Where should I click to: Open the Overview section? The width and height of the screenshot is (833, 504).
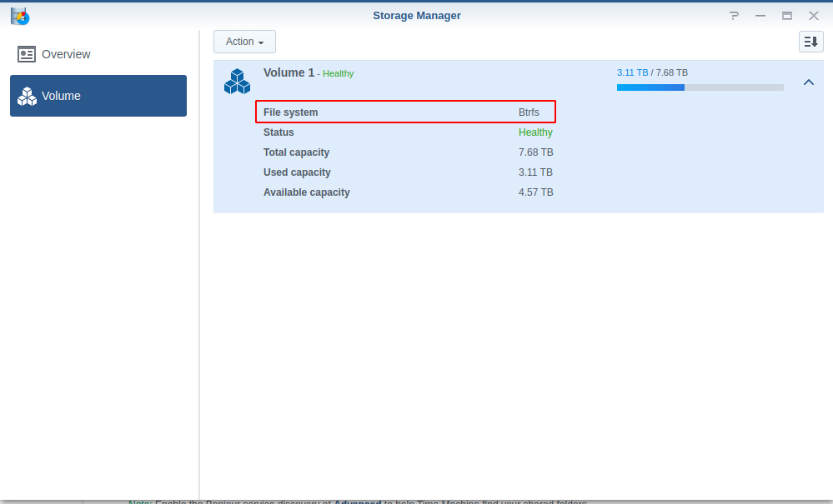(x=98, y=54)
